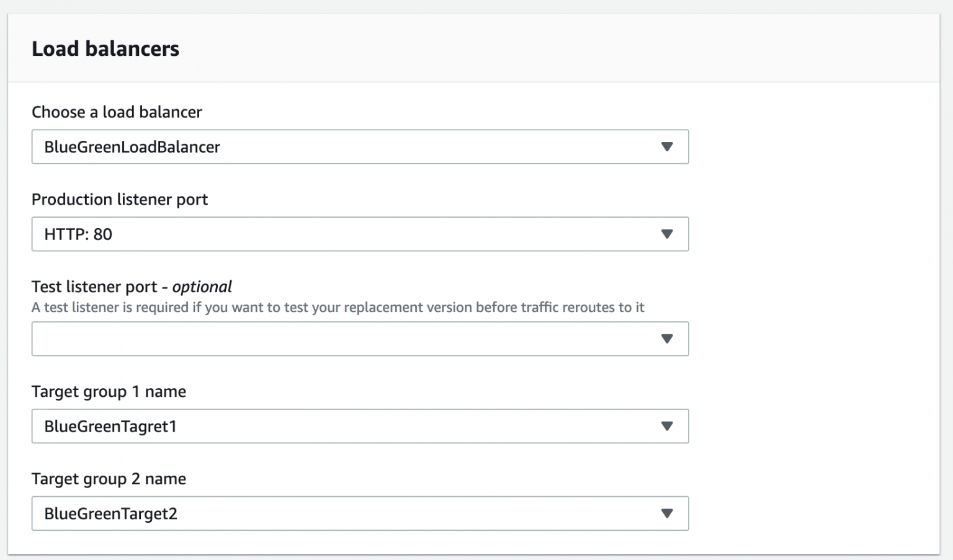Image resolution: width=953 pixels, height=560 pixels.
Task: Click the arrow beside BlueGreenLoadBalancer
Action: (x=667, y=147)
